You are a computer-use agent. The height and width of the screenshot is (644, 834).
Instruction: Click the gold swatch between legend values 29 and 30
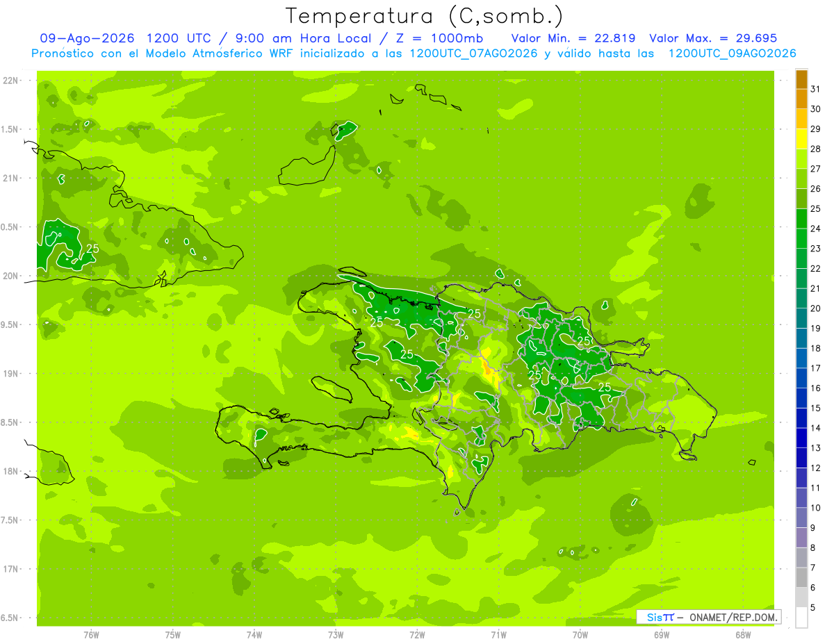point(801,119)
